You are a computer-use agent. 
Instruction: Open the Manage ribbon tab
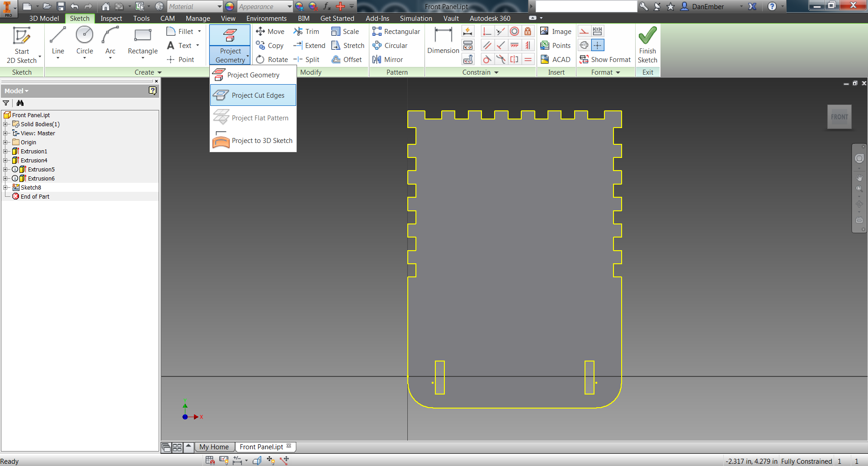click(x=198, y=19)
